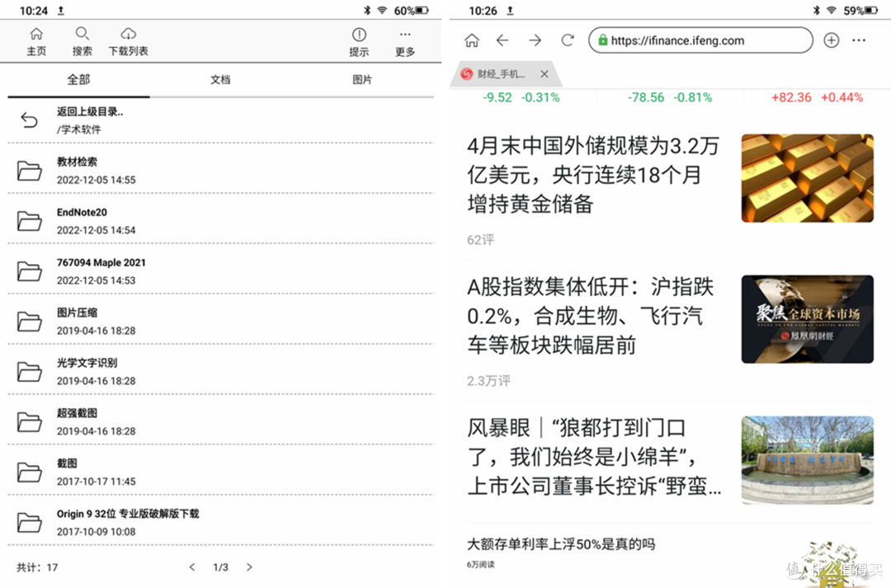Image resolution: width=891 pixels, height=588 pixels.
Task: Open 风暴眼 狼都打到门口 article headline
Action: tap(594, 457)
